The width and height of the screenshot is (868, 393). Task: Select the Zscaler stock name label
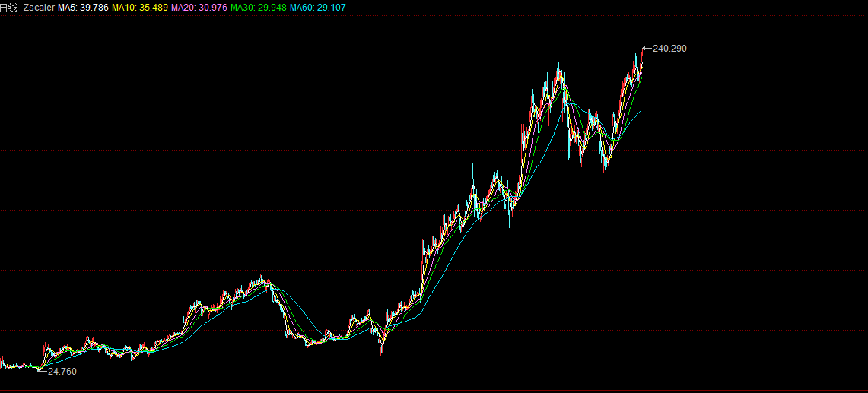pyautogui.click(x=39, y=6)
